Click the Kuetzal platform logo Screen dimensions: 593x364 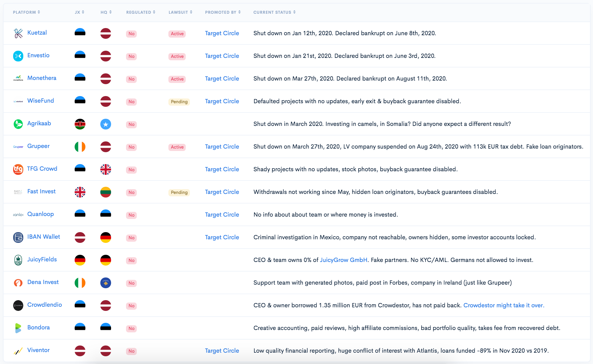click(x=18, y=33)
